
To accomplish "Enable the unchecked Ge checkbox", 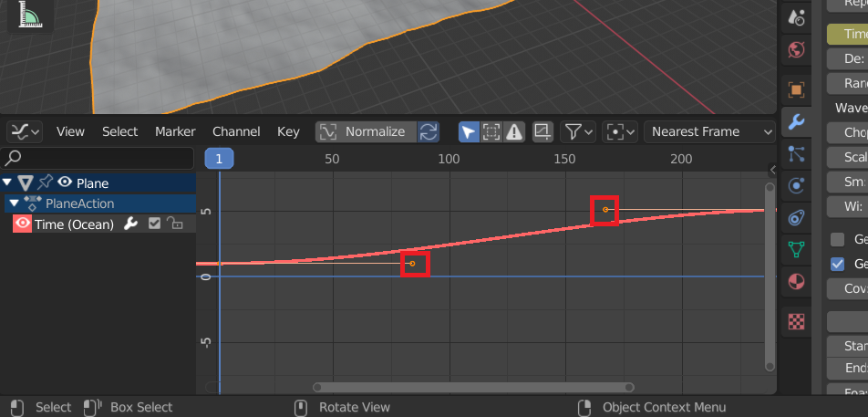I will coord(838,239).
